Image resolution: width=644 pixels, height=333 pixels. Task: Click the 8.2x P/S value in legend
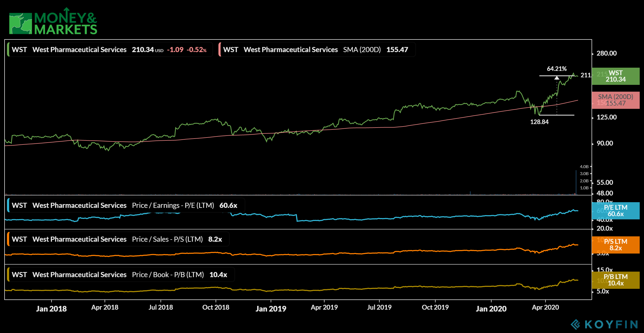215,239
